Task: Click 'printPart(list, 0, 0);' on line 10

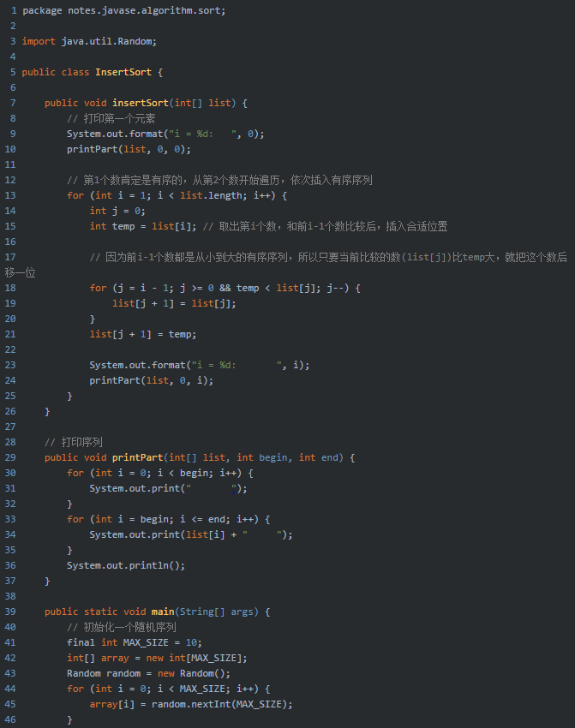Action: click(129, 149)
